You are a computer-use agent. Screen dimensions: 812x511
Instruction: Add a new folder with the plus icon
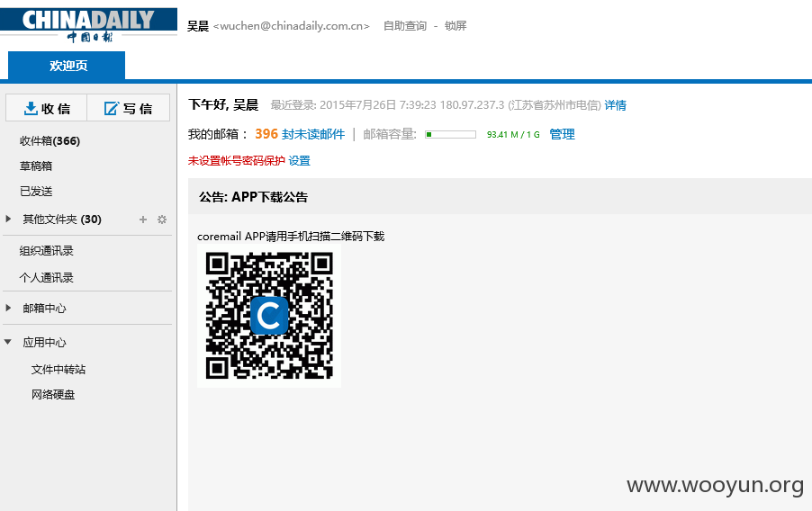point(143,220)
